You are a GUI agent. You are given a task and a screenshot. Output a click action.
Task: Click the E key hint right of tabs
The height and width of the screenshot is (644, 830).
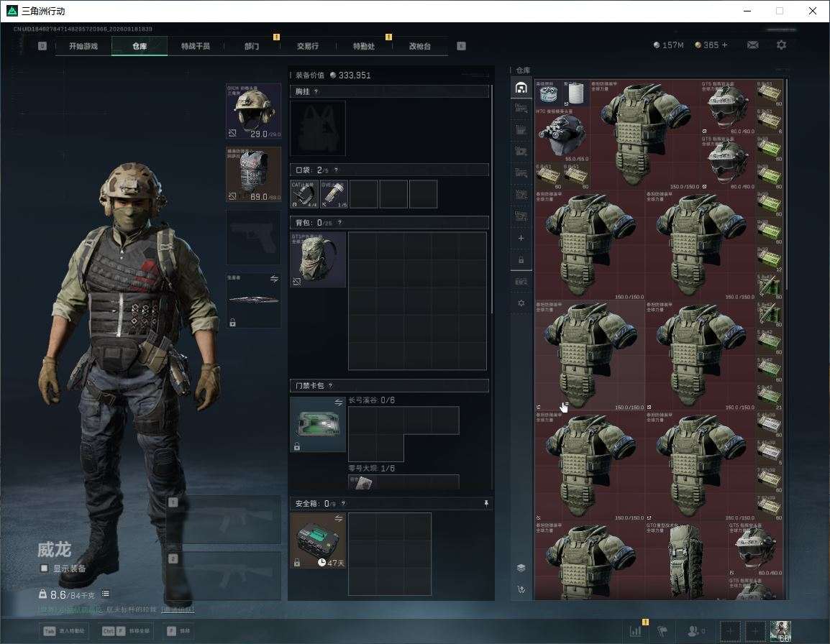pyautogui.click(x=461, y=46)
